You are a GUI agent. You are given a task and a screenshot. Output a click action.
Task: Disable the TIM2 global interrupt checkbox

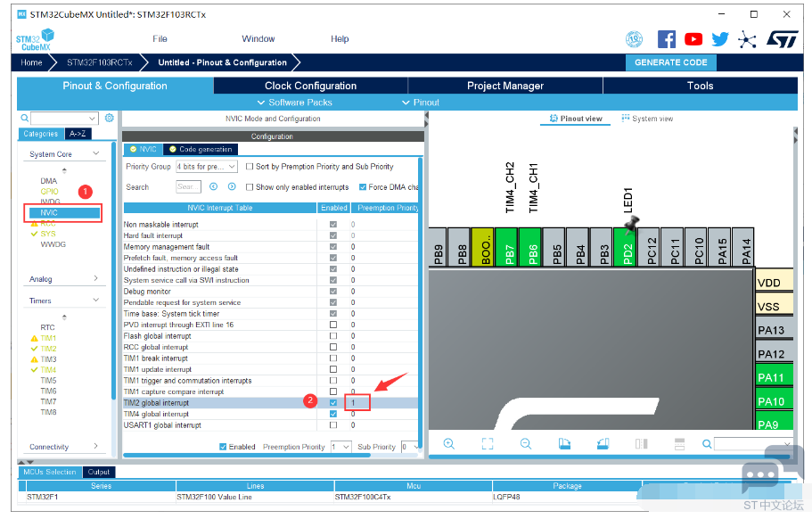(333, 403)
